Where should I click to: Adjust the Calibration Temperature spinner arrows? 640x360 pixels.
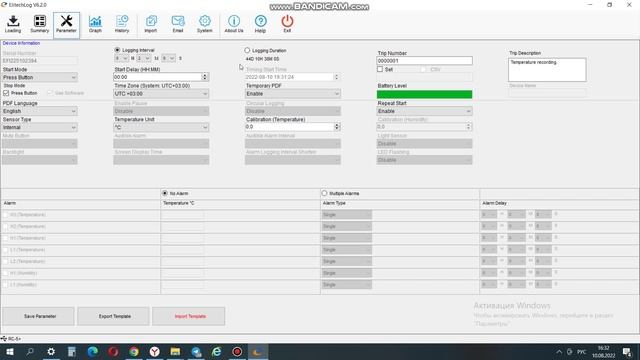tap(337, 127)
